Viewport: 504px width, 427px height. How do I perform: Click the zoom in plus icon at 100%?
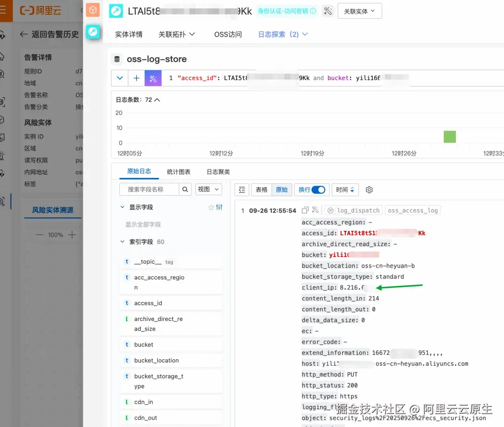coord(72,235)
